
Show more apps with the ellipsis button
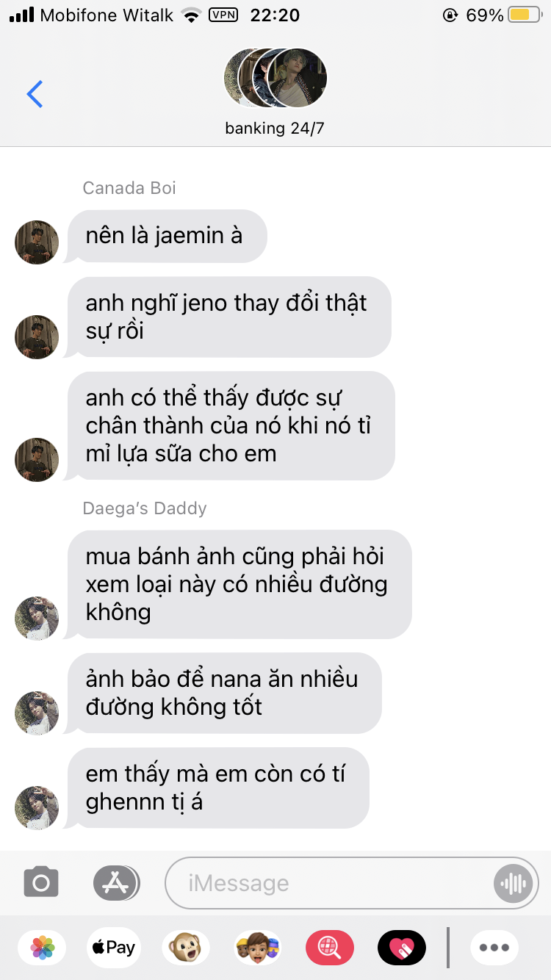pyautogui.click(x=494, y=948)
